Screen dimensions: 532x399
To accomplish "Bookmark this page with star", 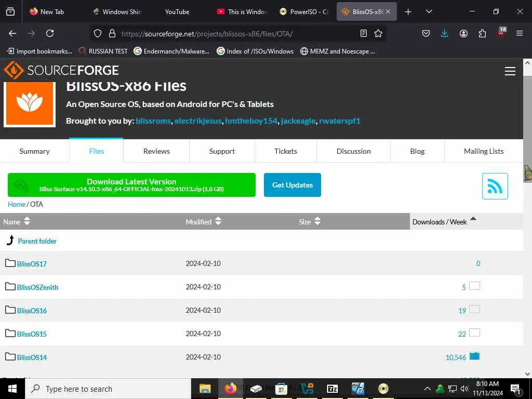I will pyautogui.click(x=378, y=33).
